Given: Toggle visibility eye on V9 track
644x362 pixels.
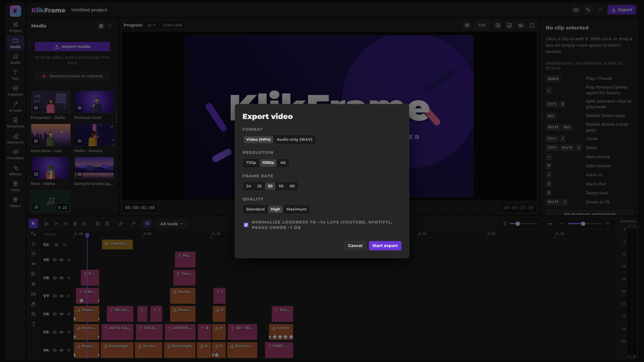Looking at the screenshot, I should pos(55,260).
